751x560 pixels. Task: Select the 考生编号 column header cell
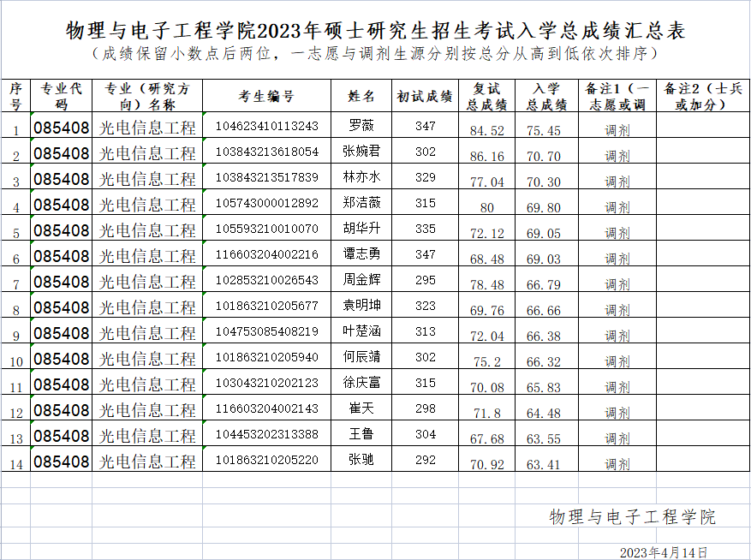click(266, 96)
